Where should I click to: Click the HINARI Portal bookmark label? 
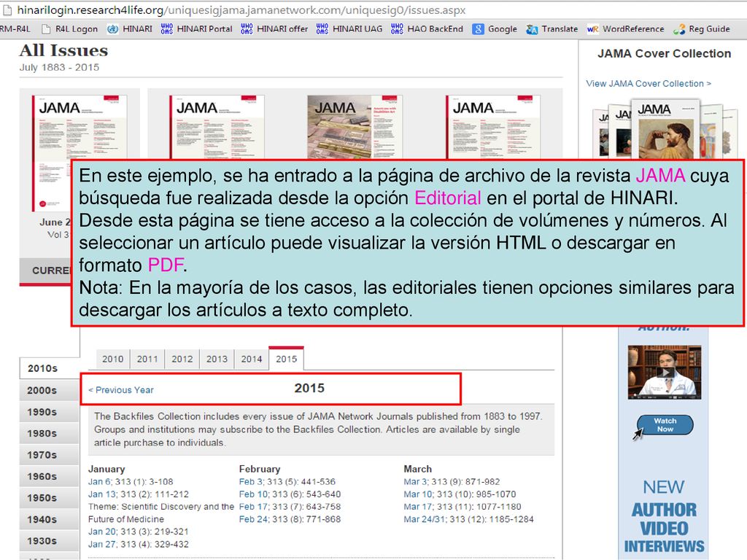tap(204, 29)
